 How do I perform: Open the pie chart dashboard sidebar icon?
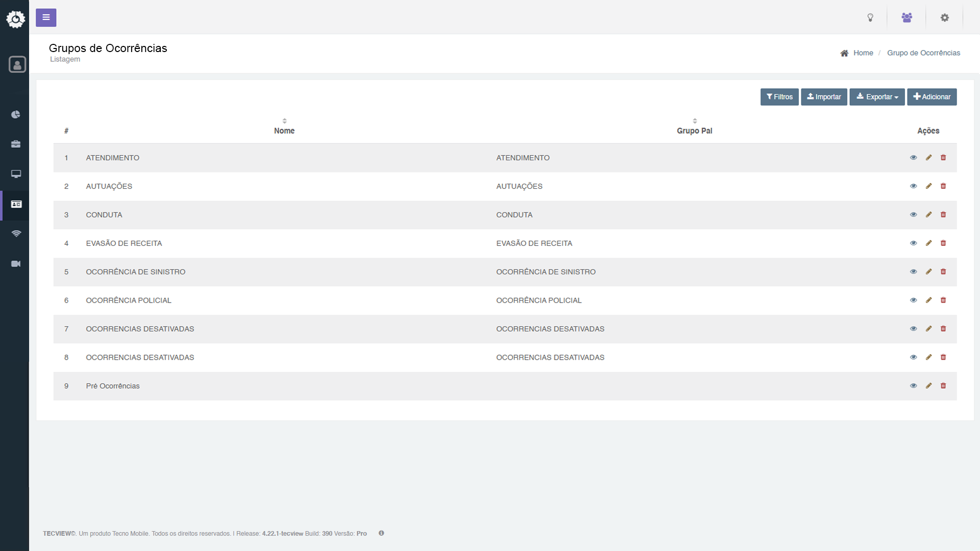coord(16,114)
